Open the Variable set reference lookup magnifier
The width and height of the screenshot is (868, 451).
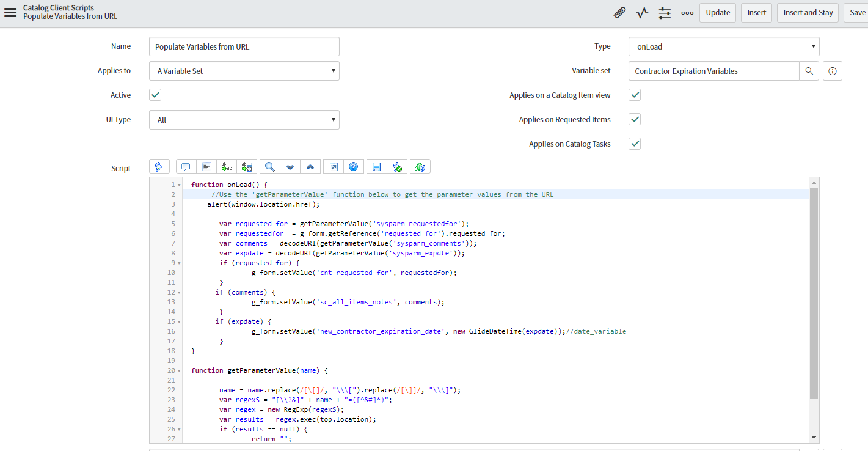click(x=809, y=71)
